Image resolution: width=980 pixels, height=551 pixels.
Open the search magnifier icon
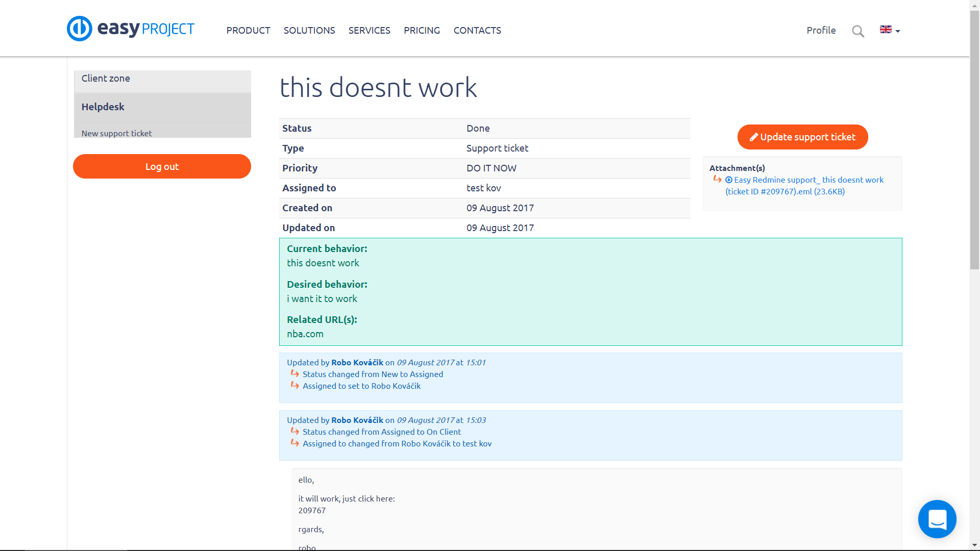pos(858,31)
